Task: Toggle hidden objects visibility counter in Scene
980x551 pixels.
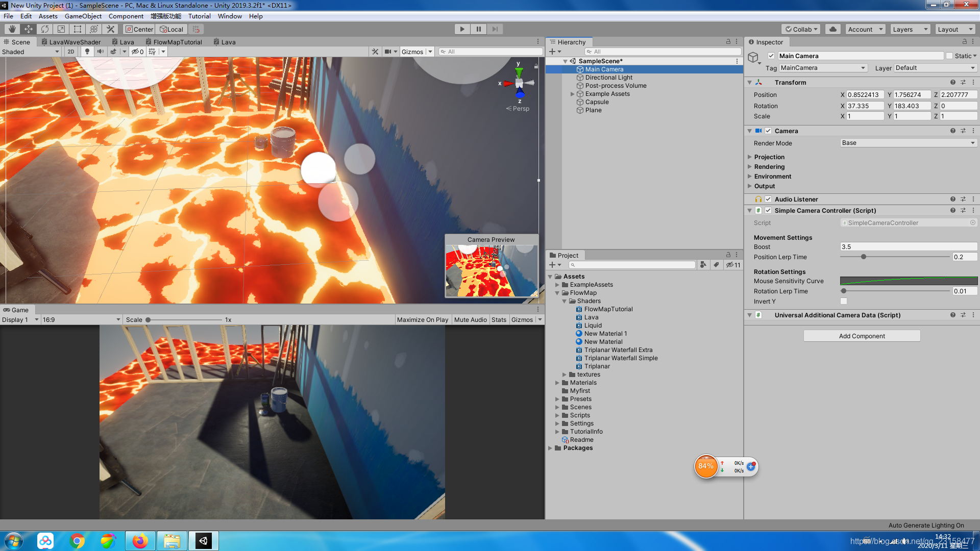Action: click(137, 52)
